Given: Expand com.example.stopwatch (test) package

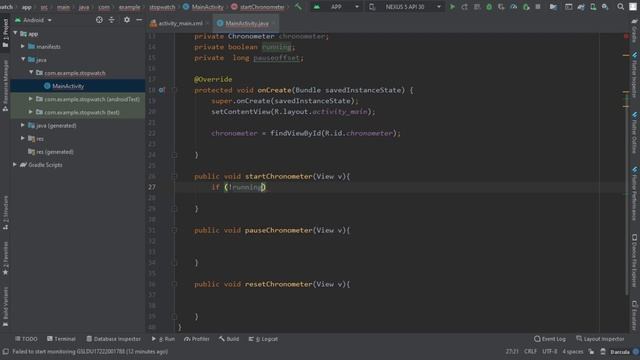Looking at the screenshot, I should point(31,112).
